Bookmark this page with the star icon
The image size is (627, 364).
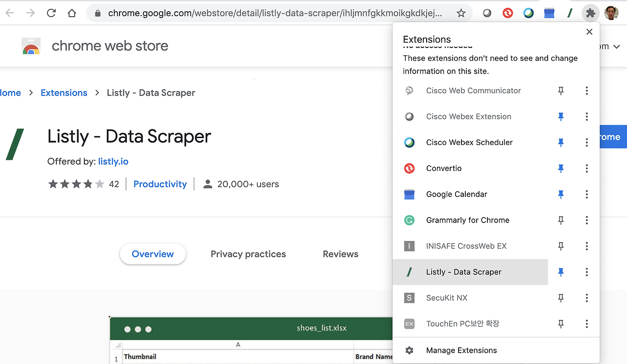pos(461,13)
